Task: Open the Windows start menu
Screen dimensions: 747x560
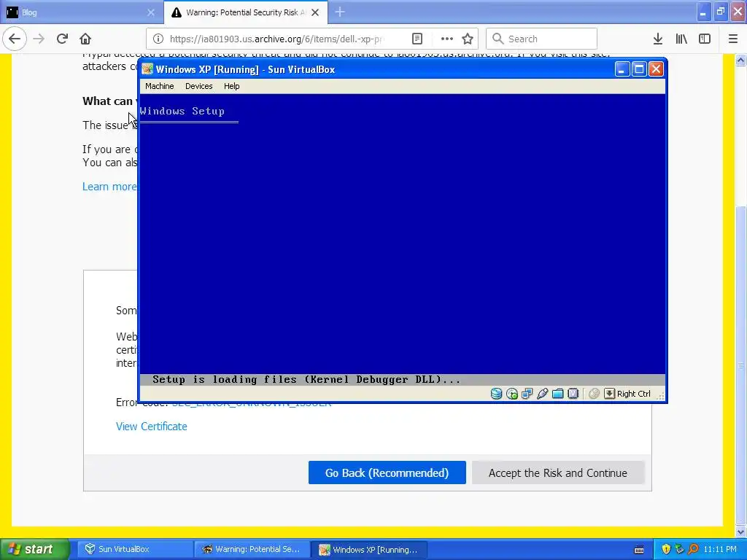Action: pyautogui.click(x=35, y=549)
